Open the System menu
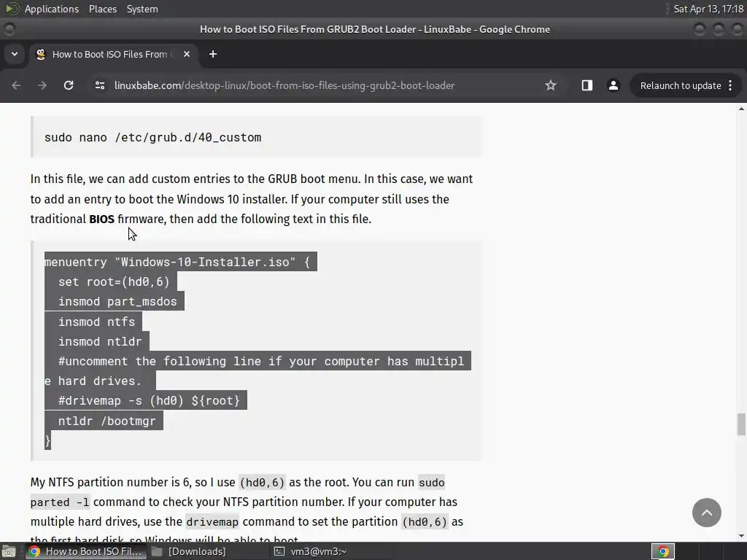The height and width of the screenshot is (560, 747). [x=142, y=9]
